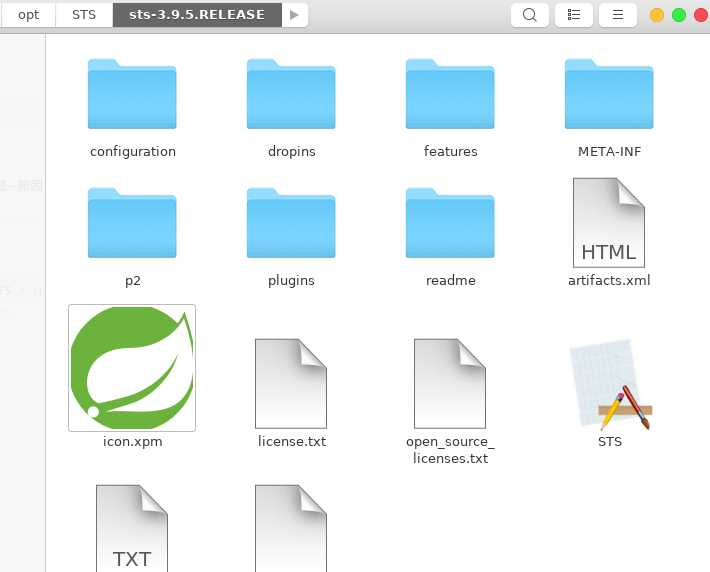710x572 pixels.
Task: Close window with red button
Action: click(x=701, y=15)
